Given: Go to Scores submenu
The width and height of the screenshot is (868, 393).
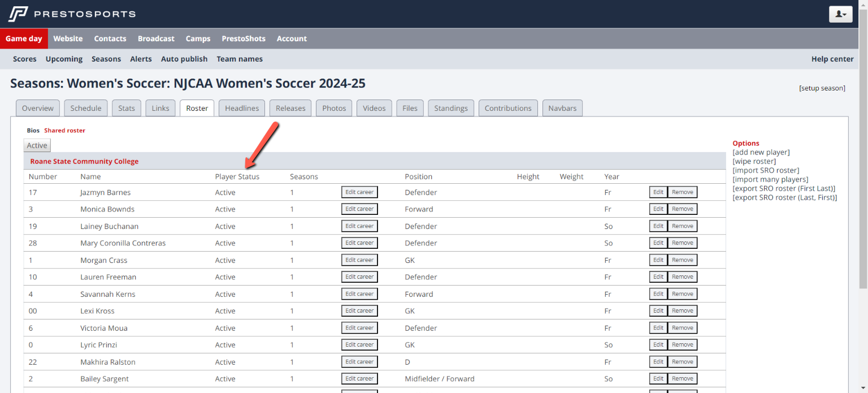Looking at the screenshot, I should [25, 59].
